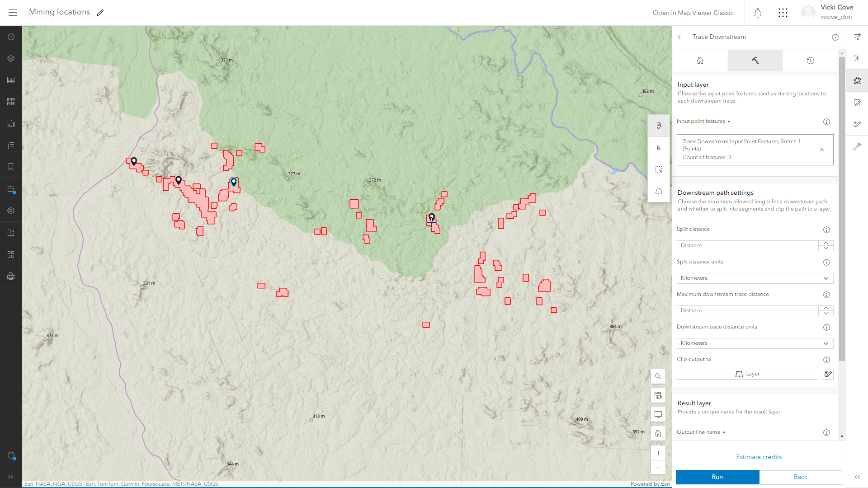Click the Run button
The height and width of the screenshot is (488, 868).
(x=717, y=477)
